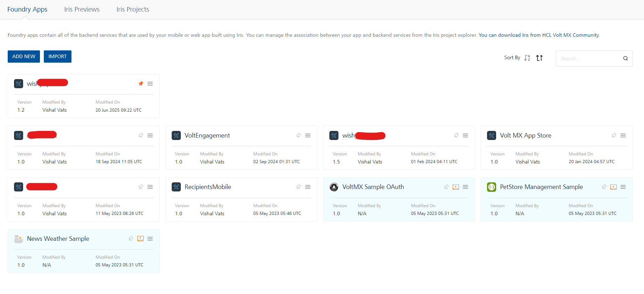
Task: Open the RecipientsMobile app title
Action: click(208, 187)
